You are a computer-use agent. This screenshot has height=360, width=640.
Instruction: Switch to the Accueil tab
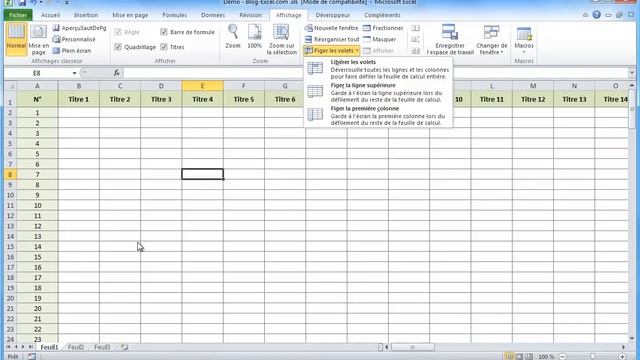point(51,15)
